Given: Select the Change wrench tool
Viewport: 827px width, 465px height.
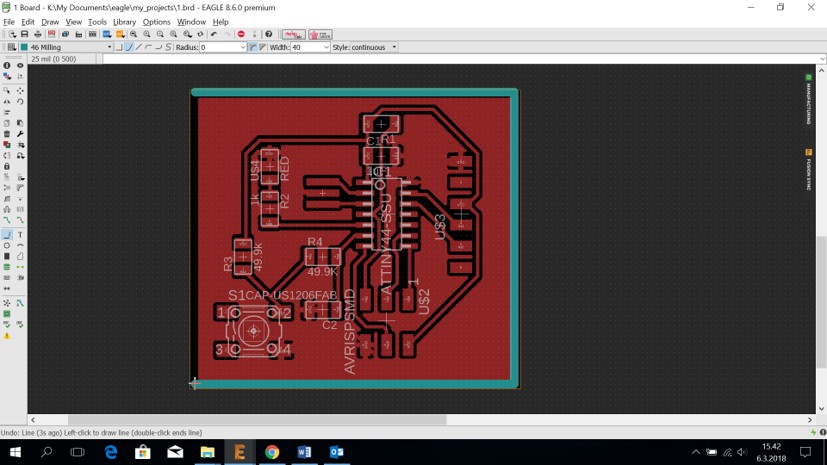Looking at the screenshot, I should pos(20,134).
